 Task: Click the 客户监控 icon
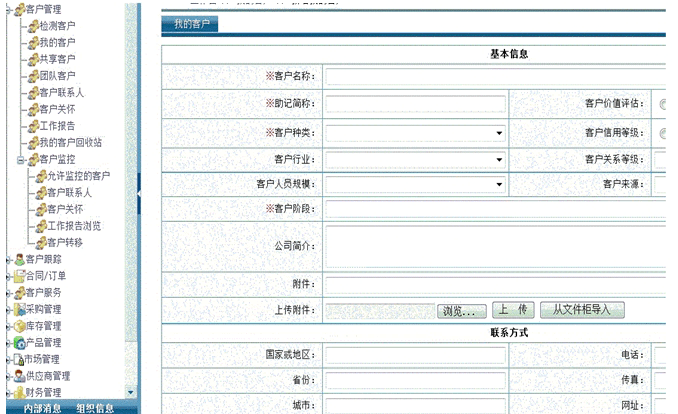(33, 159)
